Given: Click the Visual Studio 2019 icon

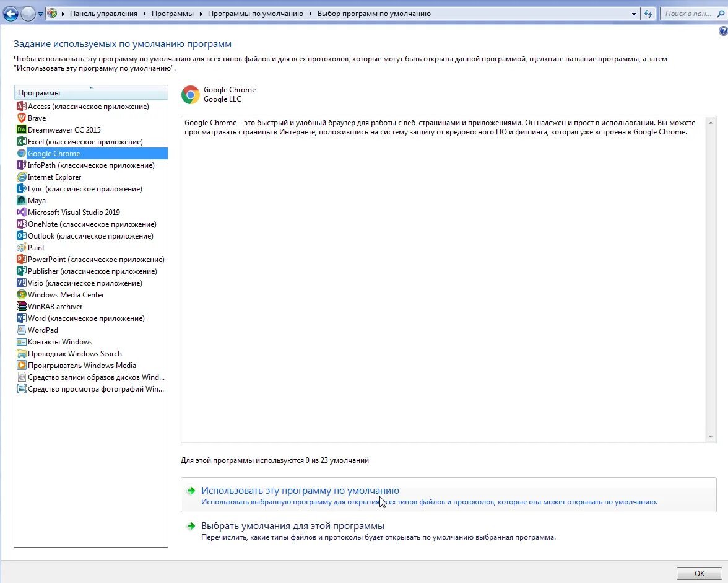Looking at the screenshot, I should (21, 213).
